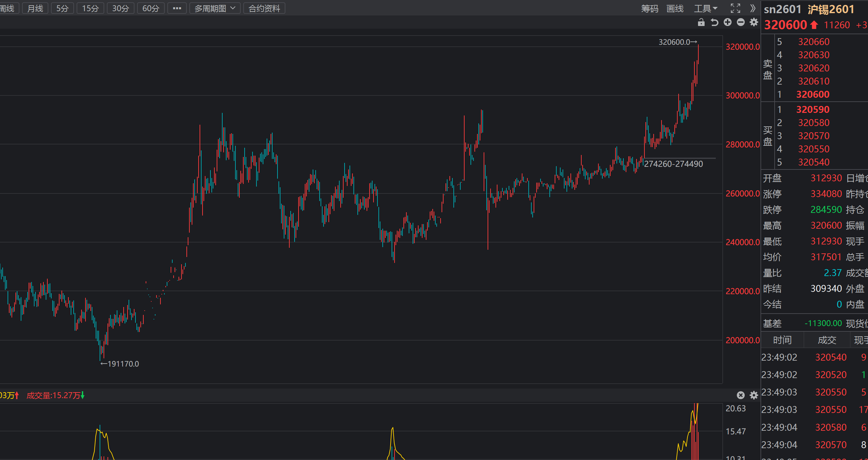
Task: Switch to the 月线 period tab
Action: [35, 9]
